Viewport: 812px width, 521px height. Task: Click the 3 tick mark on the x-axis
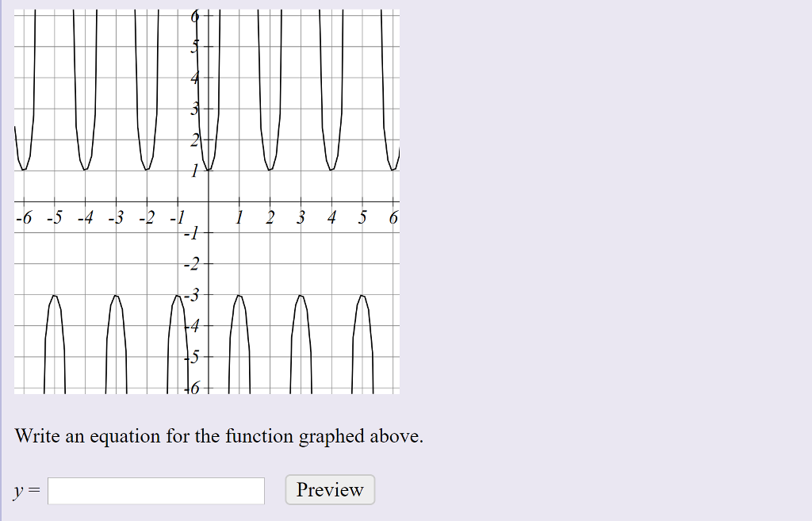point(300,202)
